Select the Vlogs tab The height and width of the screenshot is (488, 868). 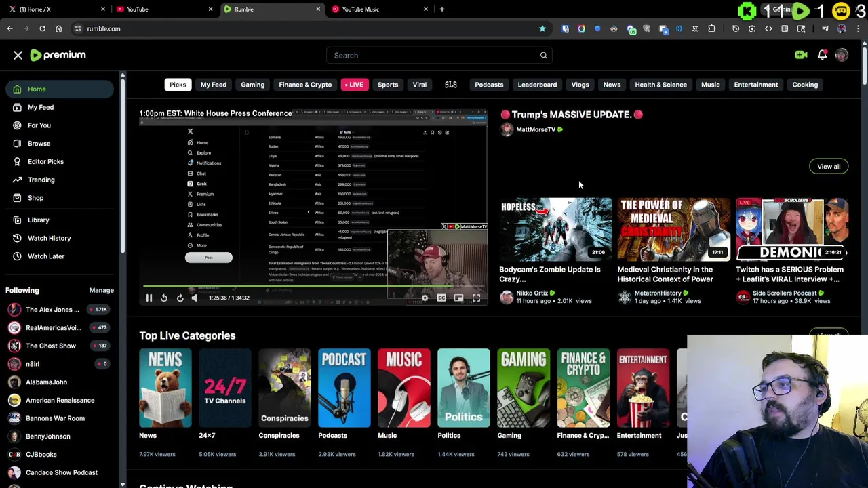click(x=580, y=85)
